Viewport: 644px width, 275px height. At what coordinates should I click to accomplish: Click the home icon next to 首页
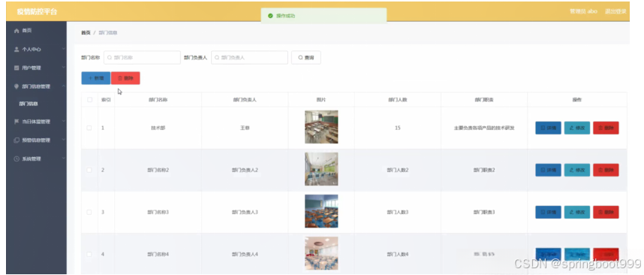pyautogui.click(x=17, y=31)
